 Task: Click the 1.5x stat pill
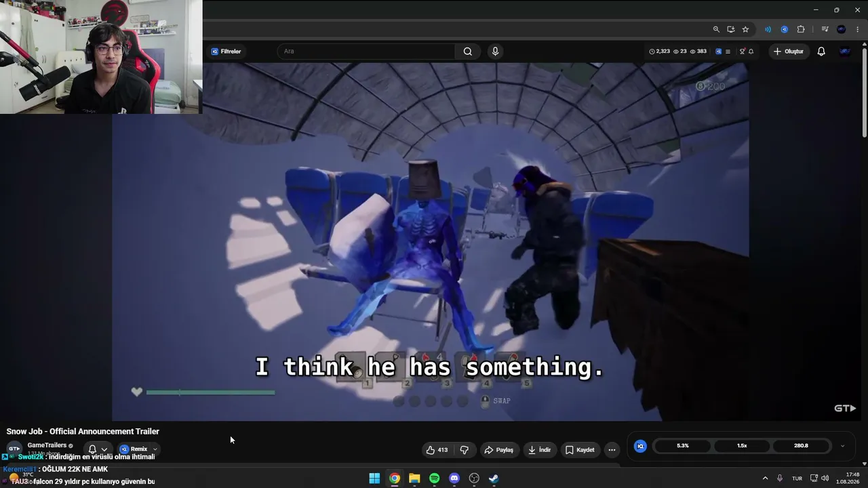[x=742, y=446]
